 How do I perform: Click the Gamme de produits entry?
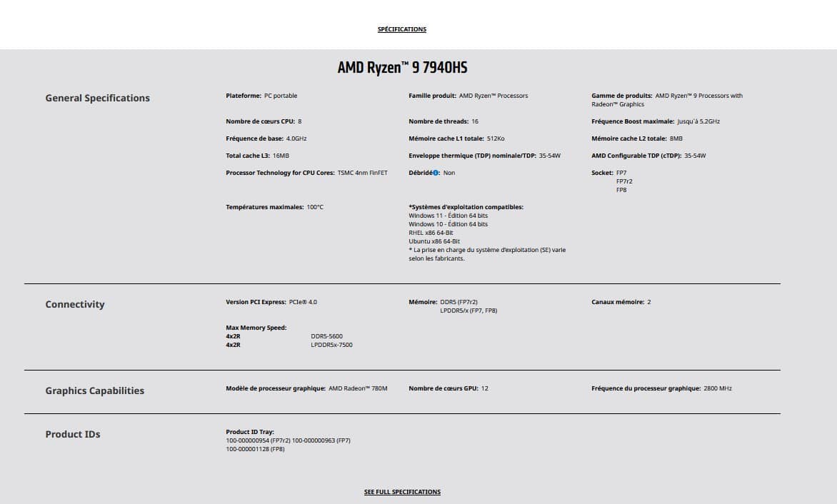click(x=667, y=100)
